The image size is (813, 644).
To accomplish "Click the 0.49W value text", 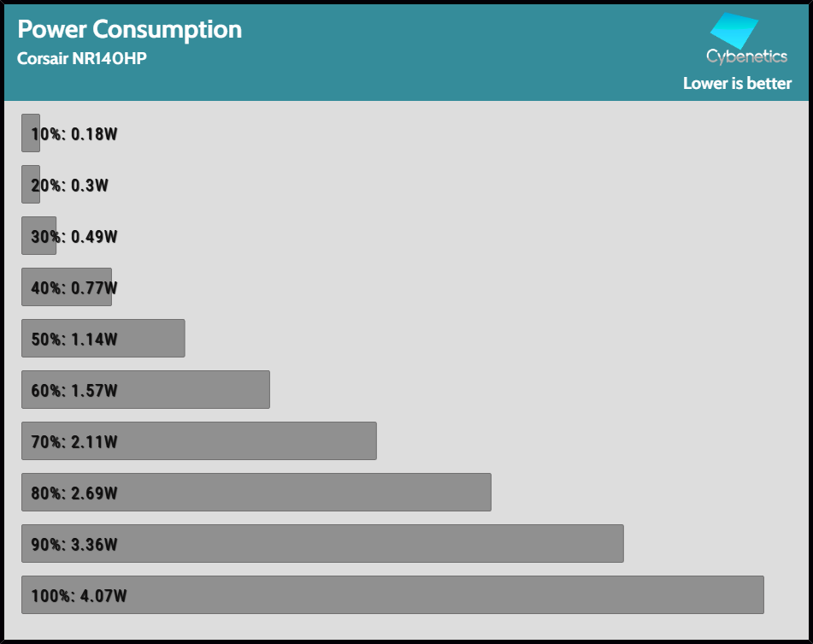I will coord(95,237).
